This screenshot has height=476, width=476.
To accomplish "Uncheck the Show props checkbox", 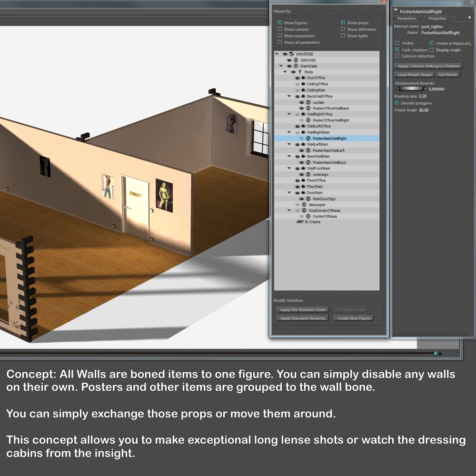I will 343,22.
